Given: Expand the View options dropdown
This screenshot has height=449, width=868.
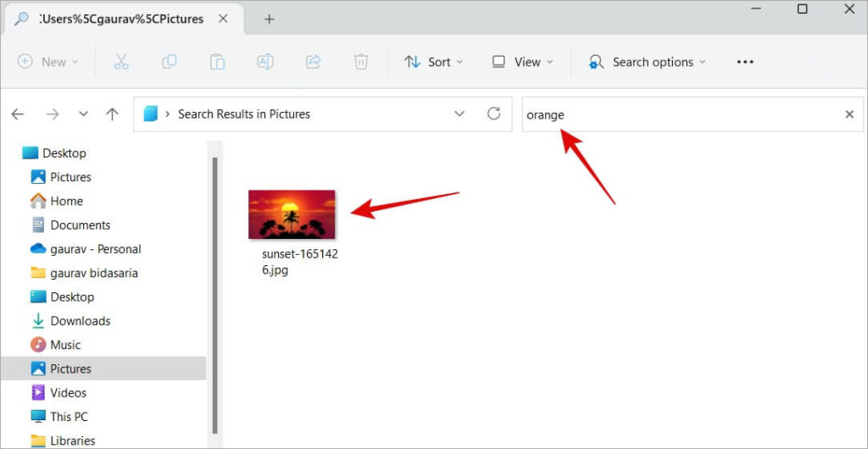Looking at the screenshot, I should [522, 62].
